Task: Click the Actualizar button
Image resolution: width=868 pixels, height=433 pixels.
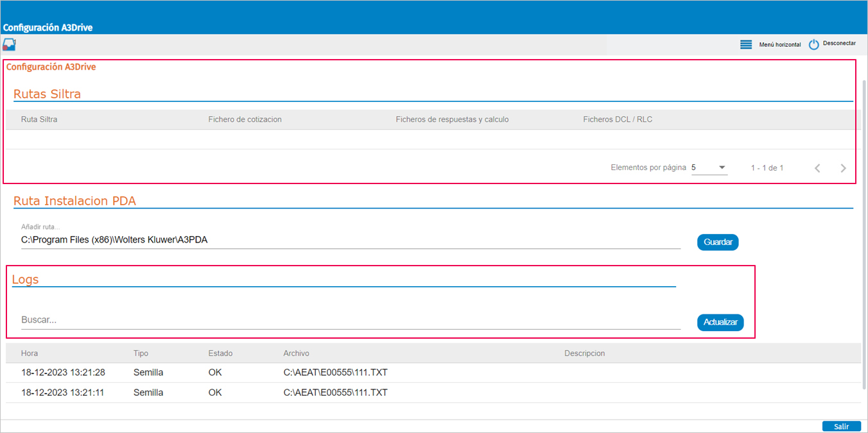Action: pos(720,322)
